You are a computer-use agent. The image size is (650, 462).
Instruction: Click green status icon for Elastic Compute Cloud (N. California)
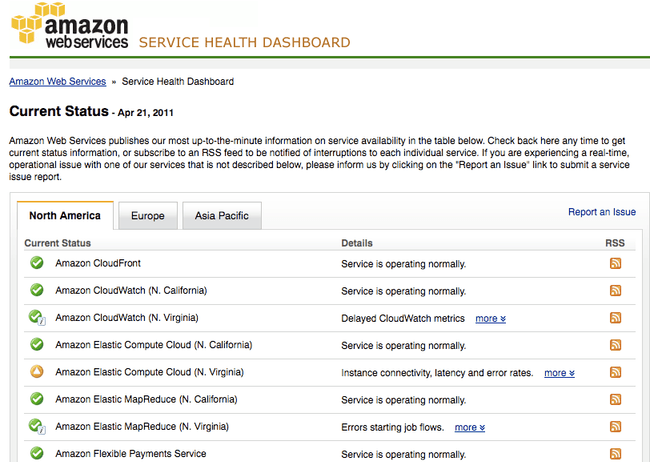pos(37,344)
